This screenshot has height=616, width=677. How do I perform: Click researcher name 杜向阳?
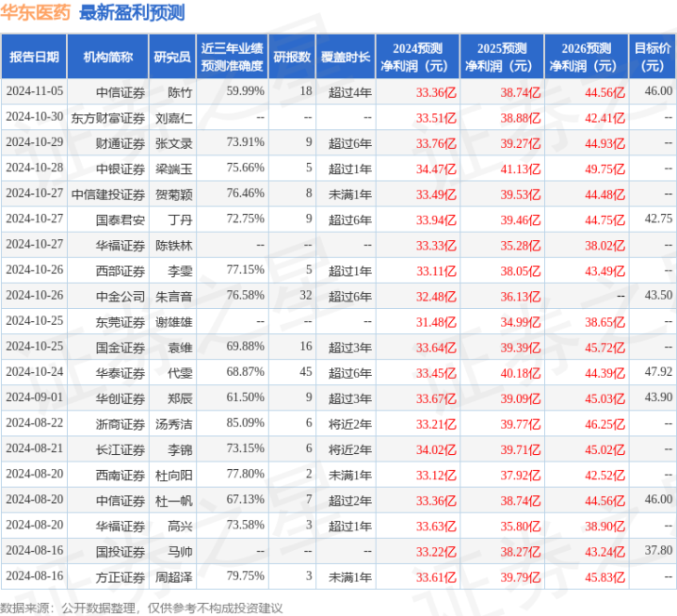click(x=174, y=475)
